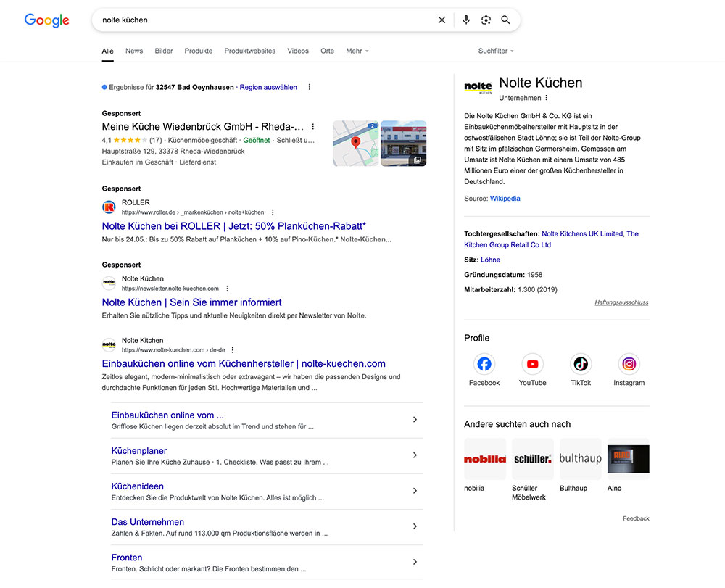Image resolution: width=725 pixels, height=588 pixels.
Task: Open the Wikipedia source link
Action: tap(505, 199)
